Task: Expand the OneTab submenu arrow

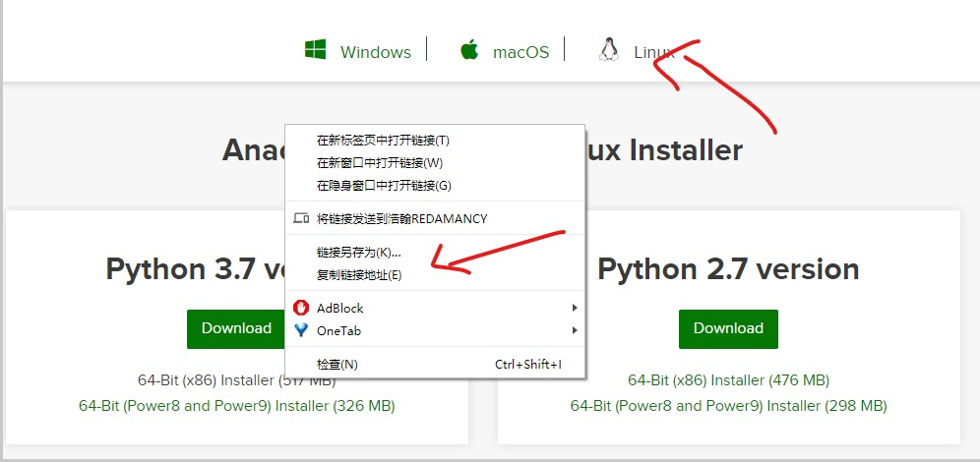Action: pyautogui.click(x=574, y=330)
